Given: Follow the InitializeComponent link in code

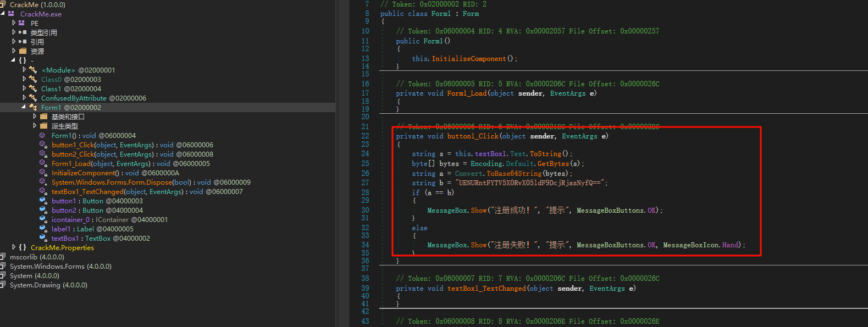Looking at the screenshot, I should pyautogui.click(x=468, y=59).
